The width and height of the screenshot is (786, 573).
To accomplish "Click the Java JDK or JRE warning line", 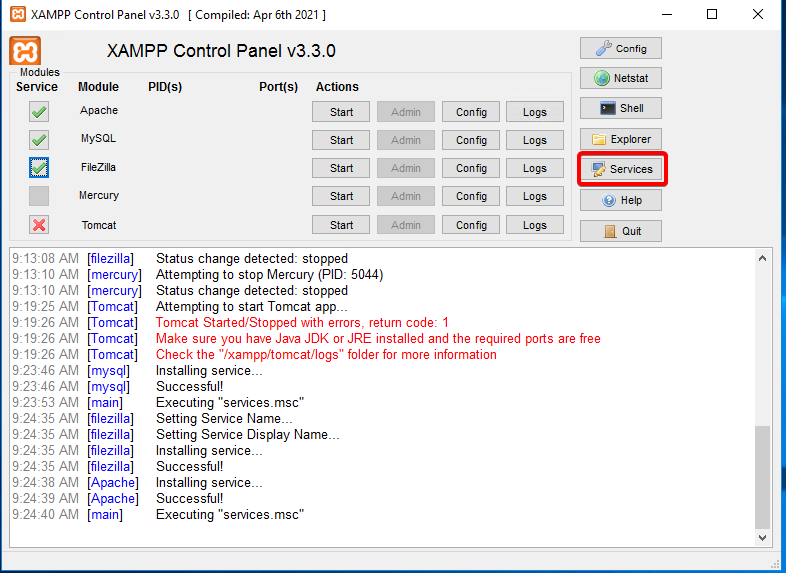I will (378, 338).
